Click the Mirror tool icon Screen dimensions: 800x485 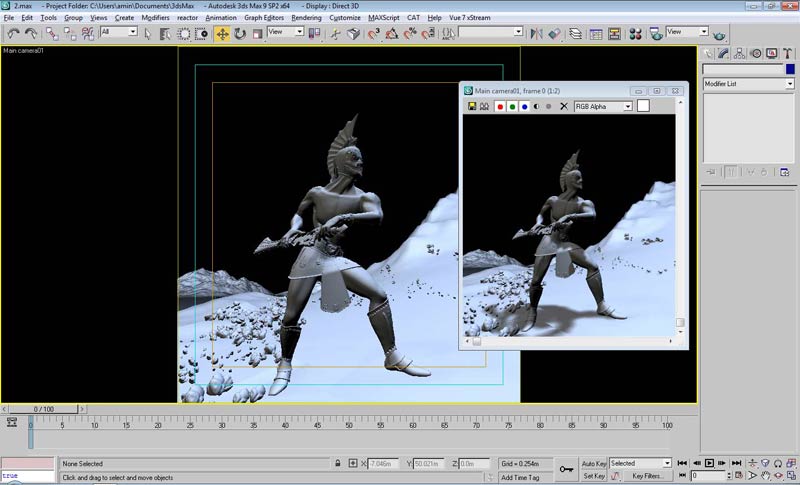click(538, 33)
